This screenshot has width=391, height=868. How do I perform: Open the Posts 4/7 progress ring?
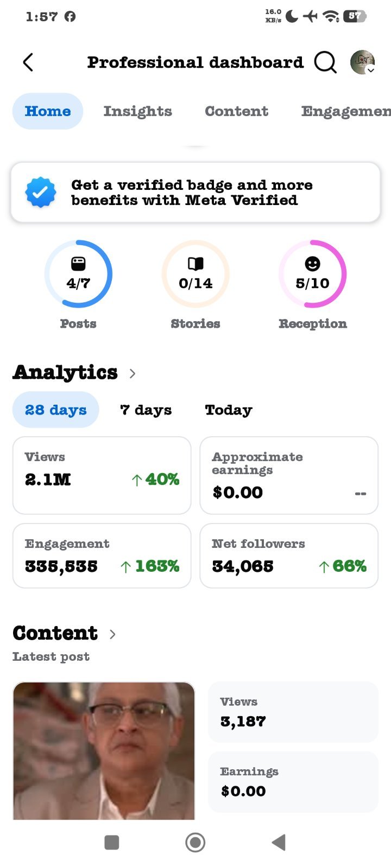[x=78, y=274]
